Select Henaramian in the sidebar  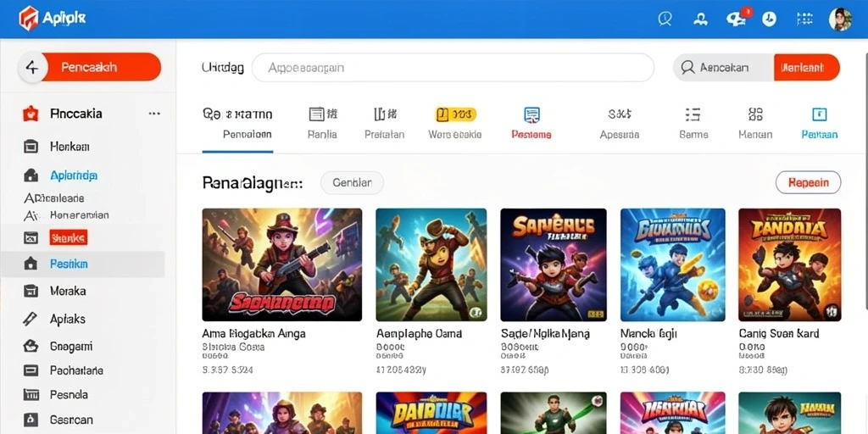(x=79, y=214)
